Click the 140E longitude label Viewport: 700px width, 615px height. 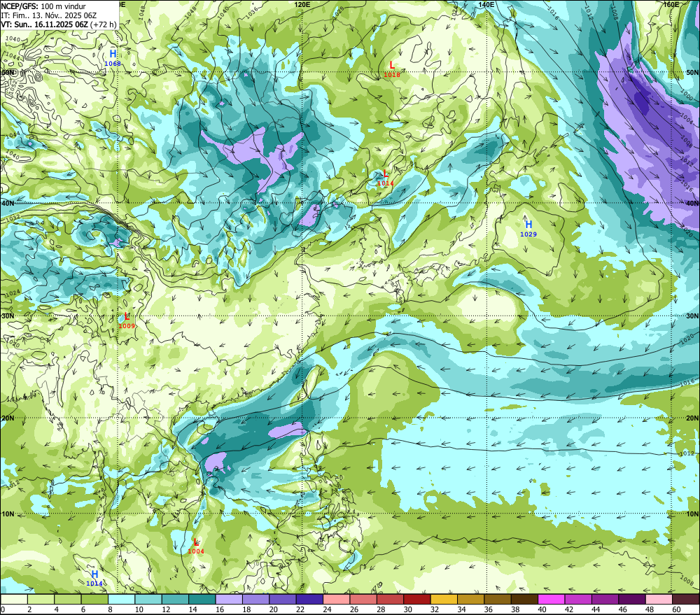[x=486, y=4]
